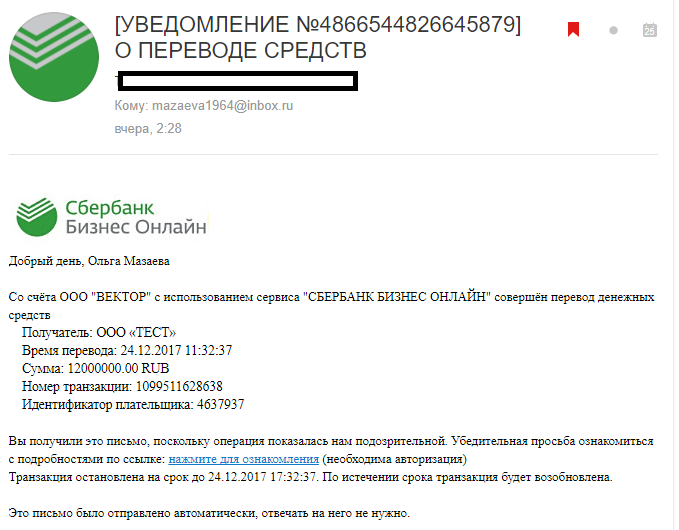Click the automatic message footer sentence
The width and height of the screenshot is (679, 530).
(209, 513)
